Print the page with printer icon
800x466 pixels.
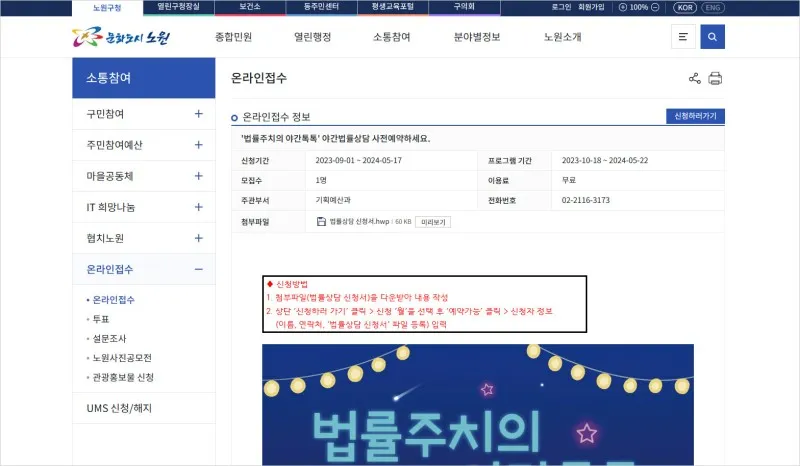click(x=715, y=78)
